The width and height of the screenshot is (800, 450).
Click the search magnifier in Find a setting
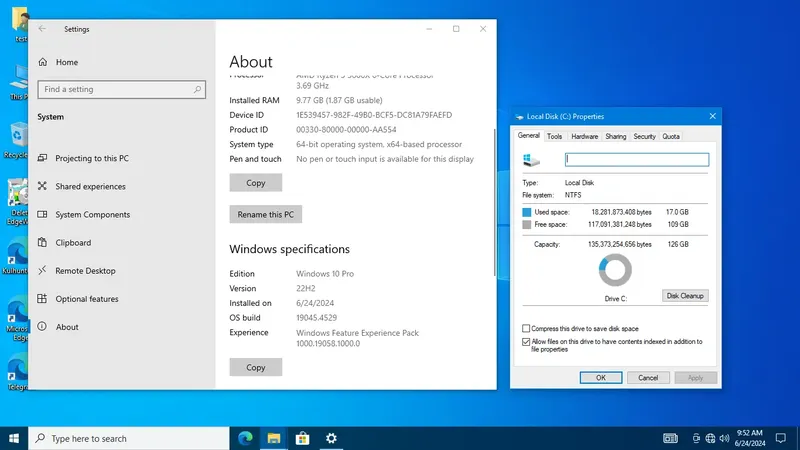pyautogui.click(x=197, y=89)
